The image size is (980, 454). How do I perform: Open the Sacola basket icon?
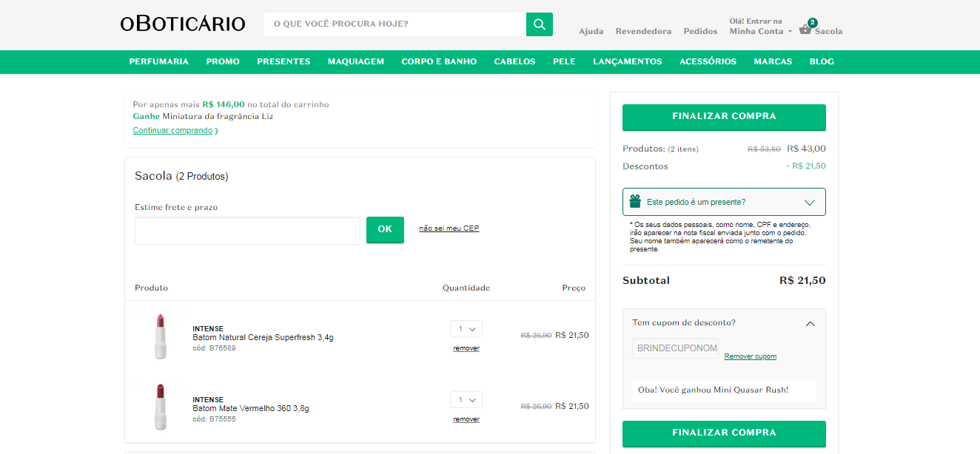(806, 30)
